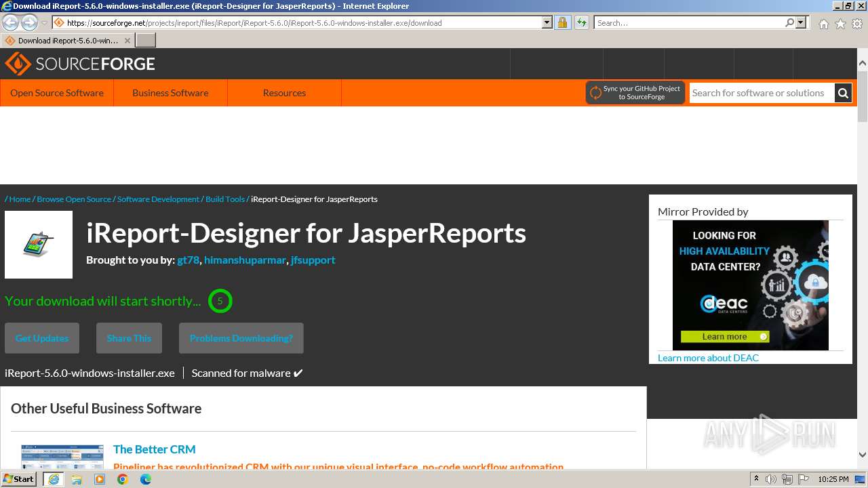Launch Chrome from the taskbar
The height and width of the screenshot is (488, 868).
tap(123, 479)
